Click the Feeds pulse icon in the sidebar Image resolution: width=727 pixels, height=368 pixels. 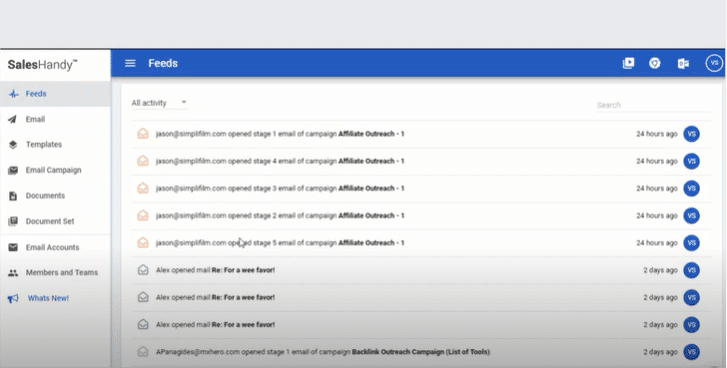[x=13, y=94]
